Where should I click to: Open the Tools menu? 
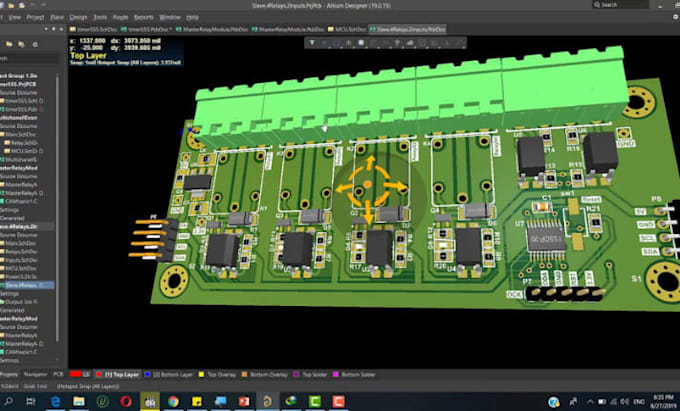100,17
